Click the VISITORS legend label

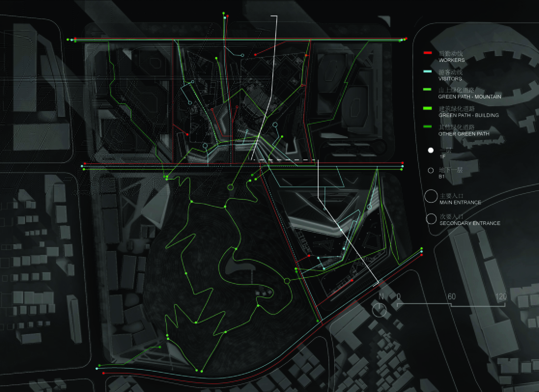pyautogui.click(x=450, y=79)
